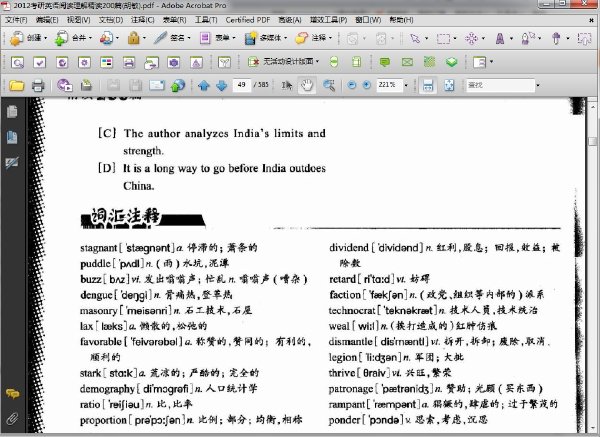Choose the text Select tool
This screenshot has height=437, width=600.
287,85
